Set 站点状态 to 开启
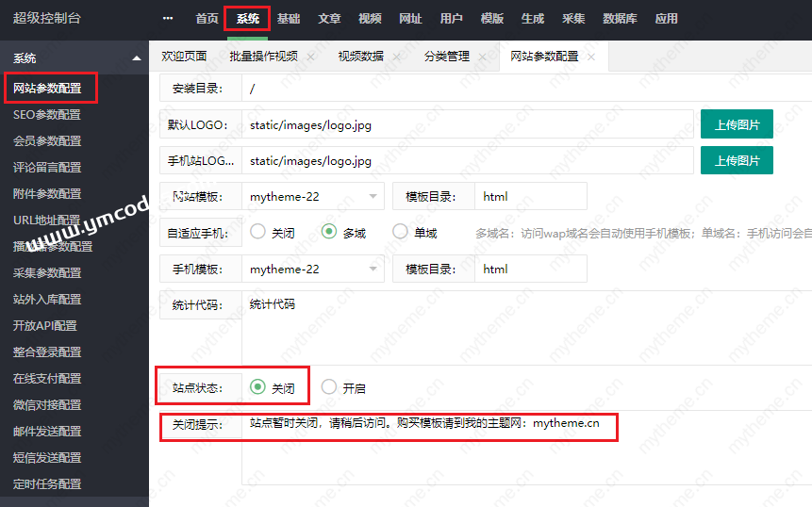Screen dimensions: 812x507 [x=329, y=387]
